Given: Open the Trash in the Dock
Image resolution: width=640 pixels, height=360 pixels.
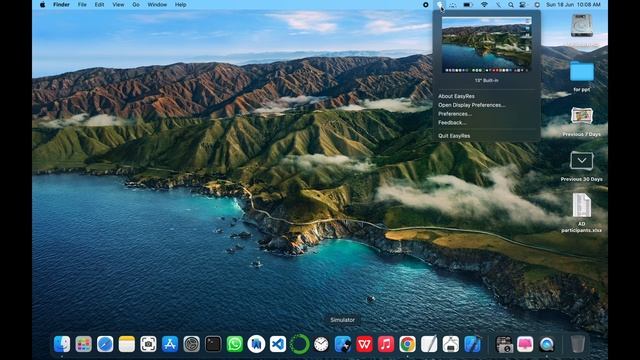Looking at the screenshot, I should pyautogui.click(x=578, y=344).
